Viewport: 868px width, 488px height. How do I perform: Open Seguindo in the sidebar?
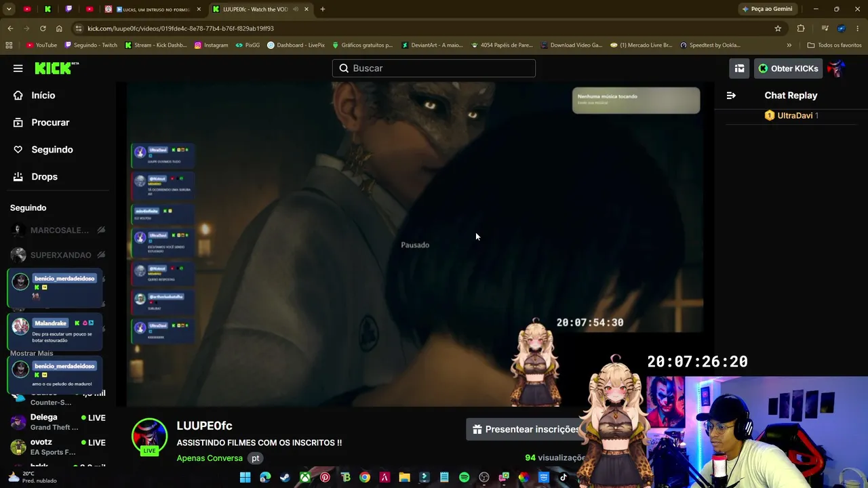tap(43, 150)
